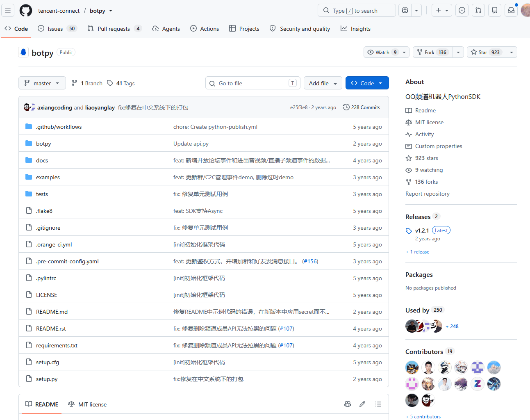Open the Pull requests tab

(x=114, y=29)
